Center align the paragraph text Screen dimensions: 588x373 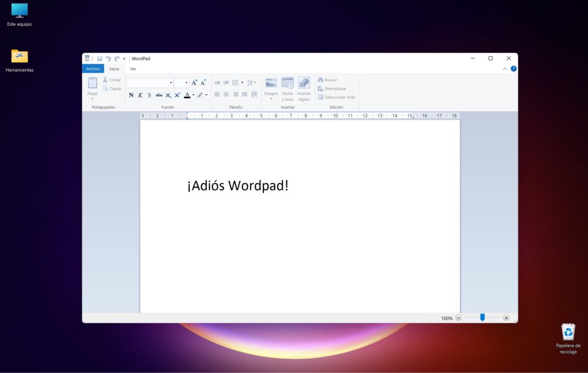coord(226,94)
